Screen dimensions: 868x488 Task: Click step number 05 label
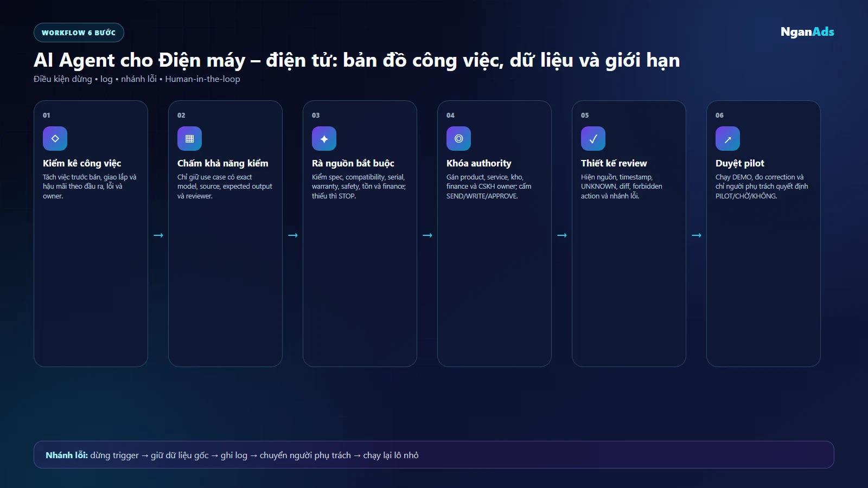585,115
